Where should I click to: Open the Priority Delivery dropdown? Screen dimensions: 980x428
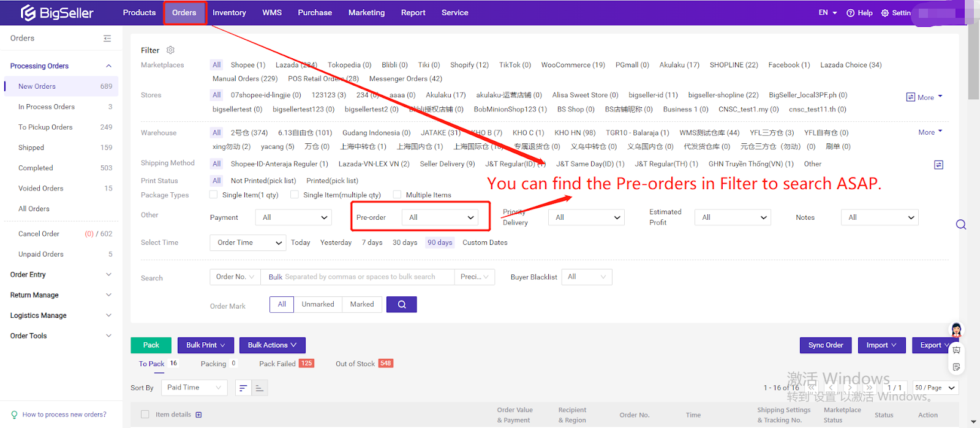click(586, 217)
